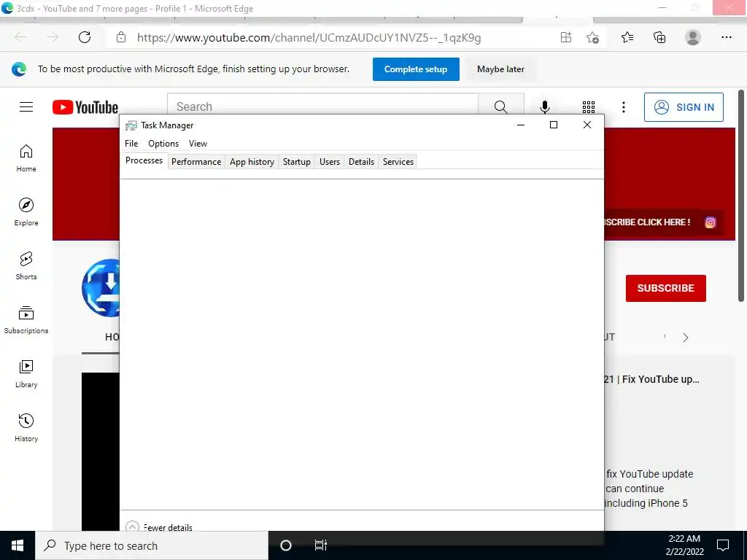Click the Edge back arrow

point(20,38)
